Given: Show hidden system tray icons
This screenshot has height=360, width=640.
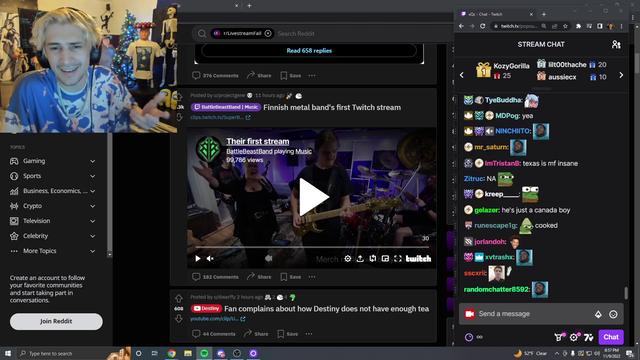Looking at the screenshot, I should 556,353.
